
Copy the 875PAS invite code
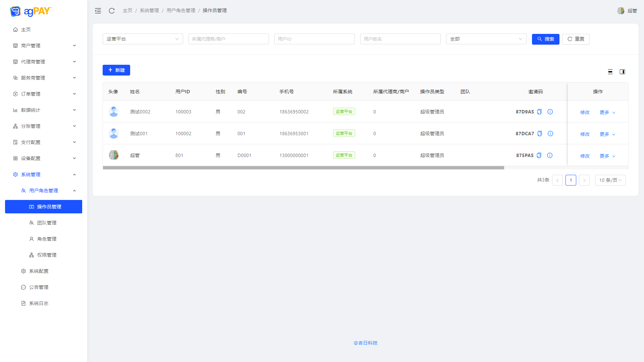pyautogui.click(x=539, y=155)
